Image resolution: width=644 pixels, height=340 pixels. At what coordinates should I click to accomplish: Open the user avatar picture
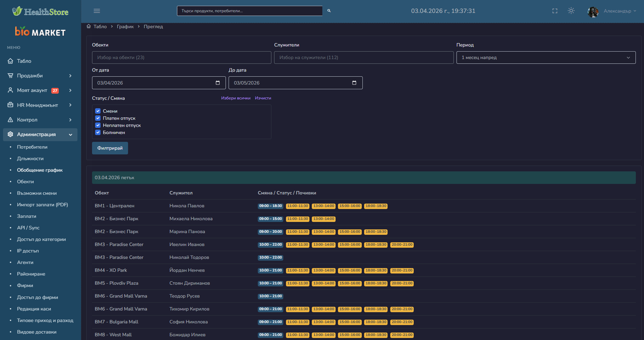[x=593, y=12]
